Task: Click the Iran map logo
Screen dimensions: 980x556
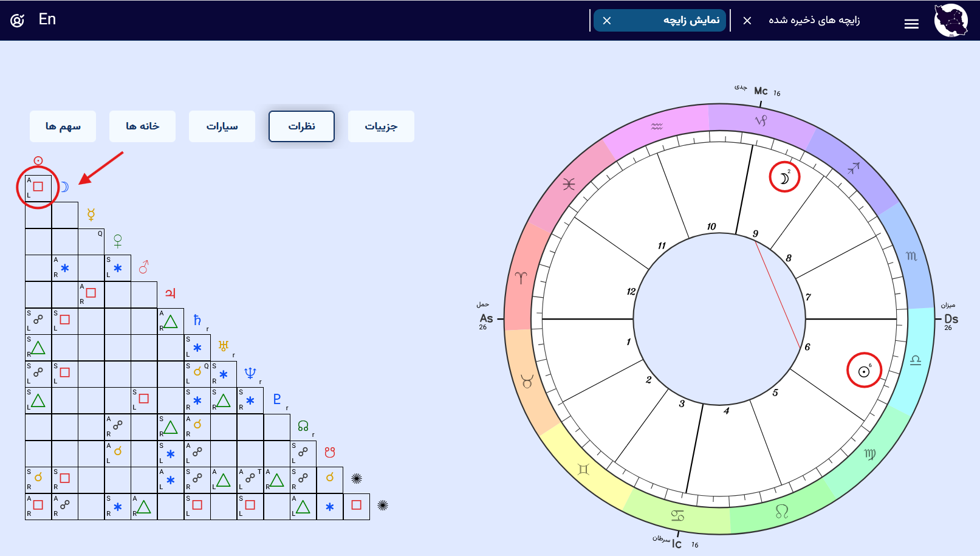Action: pos(950,21)
